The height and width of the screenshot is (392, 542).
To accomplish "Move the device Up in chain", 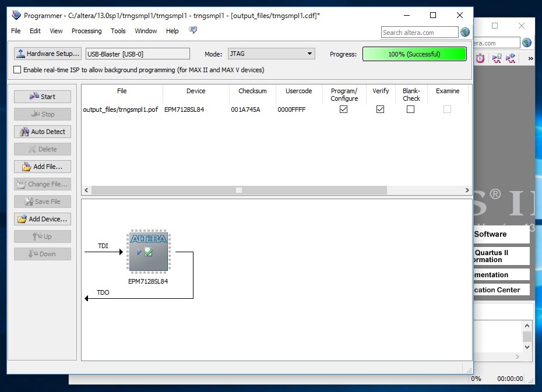I will click(43, 236).
